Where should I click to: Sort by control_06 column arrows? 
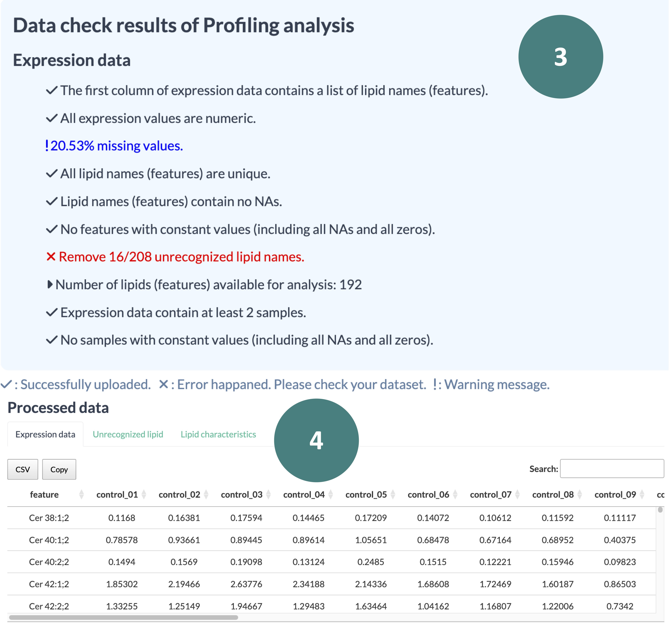click(x=455, y=495)
